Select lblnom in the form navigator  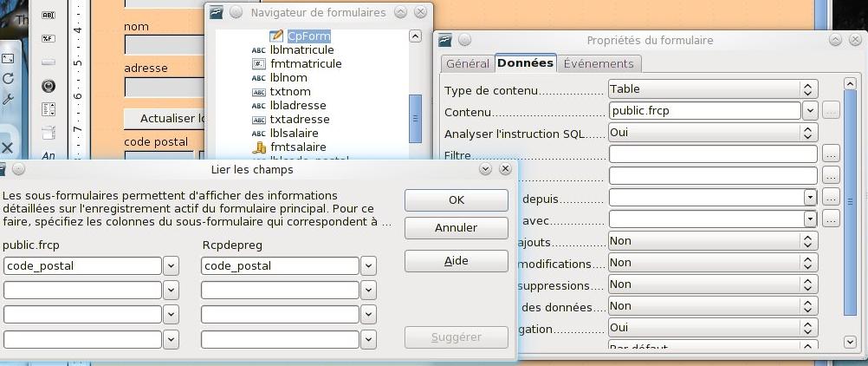click(x=288, y=78)
